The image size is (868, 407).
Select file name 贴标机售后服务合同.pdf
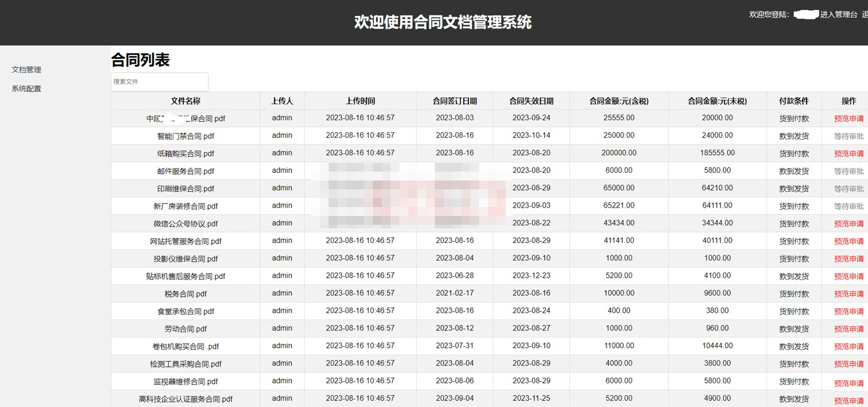click(185, 276)
